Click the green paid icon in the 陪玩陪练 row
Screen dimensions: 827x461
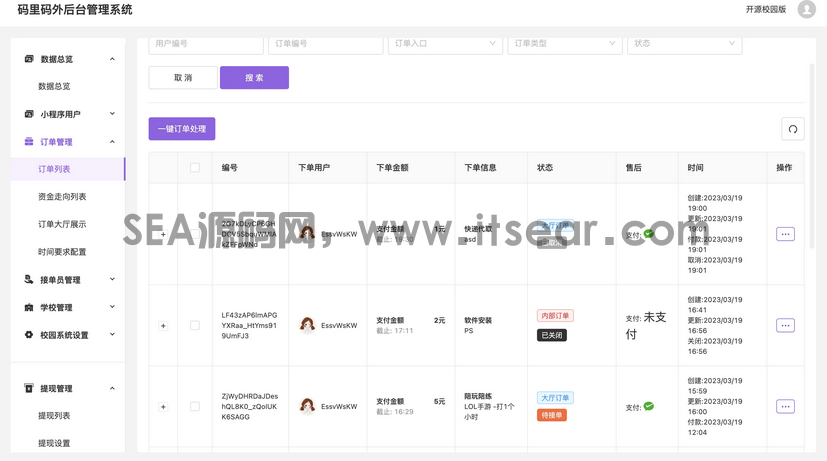point(649,406)
